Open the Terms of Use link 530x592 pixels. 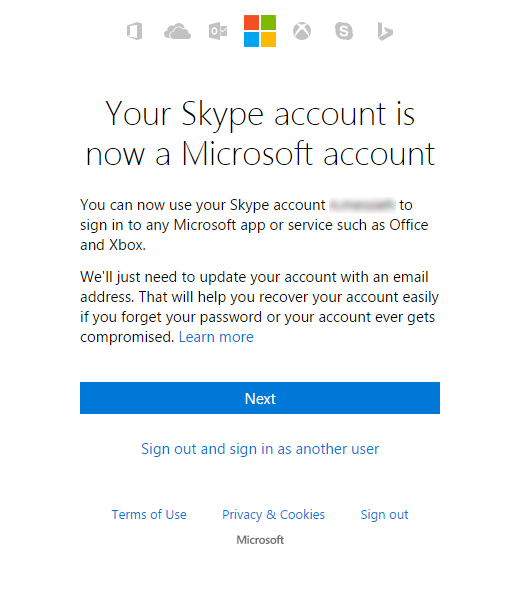(x=149, y=515)
